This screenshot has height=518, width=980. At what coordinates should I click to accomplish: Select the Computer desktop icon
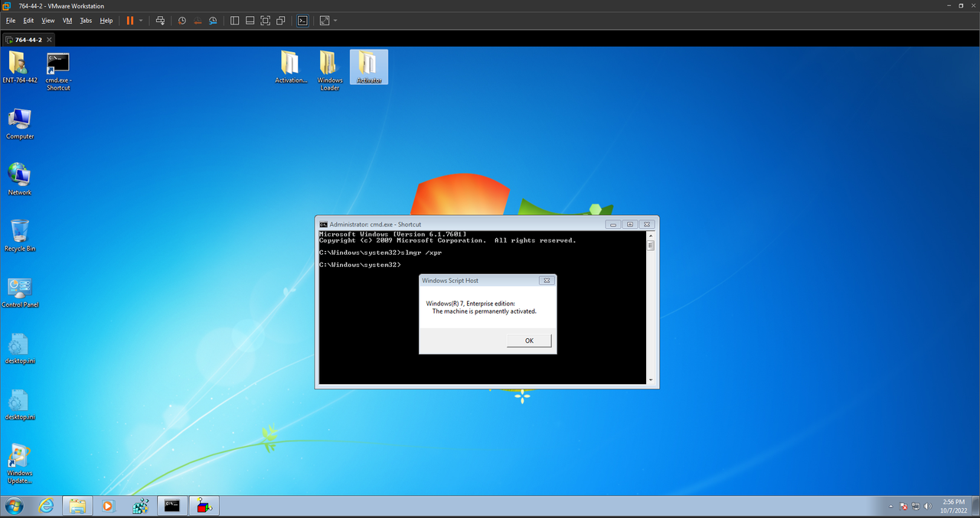point(20,123)
